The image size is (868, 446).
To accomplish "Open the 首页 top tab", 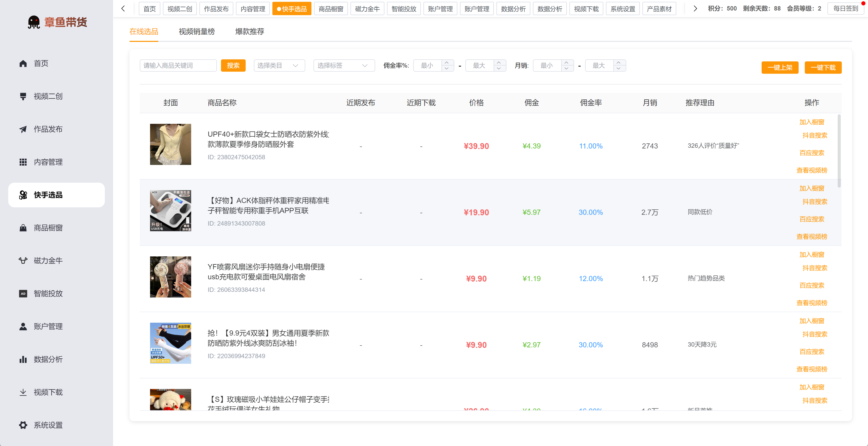I will (150, 9).
